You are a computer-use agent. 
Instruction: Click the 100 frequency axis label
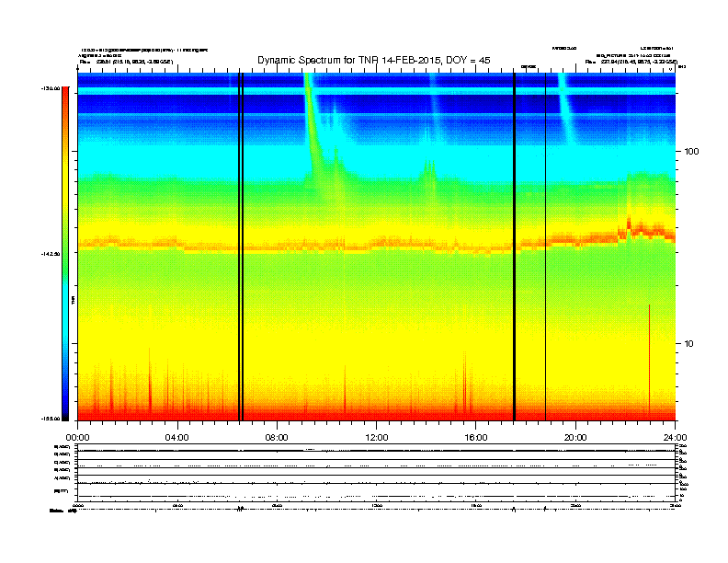tap(691, 152)
